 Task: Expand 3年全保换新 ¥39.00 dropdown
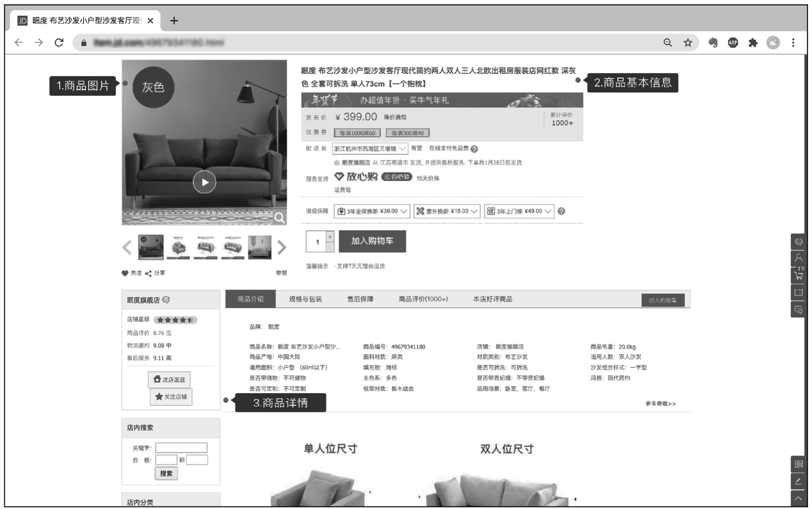click(x=372, y=211)
